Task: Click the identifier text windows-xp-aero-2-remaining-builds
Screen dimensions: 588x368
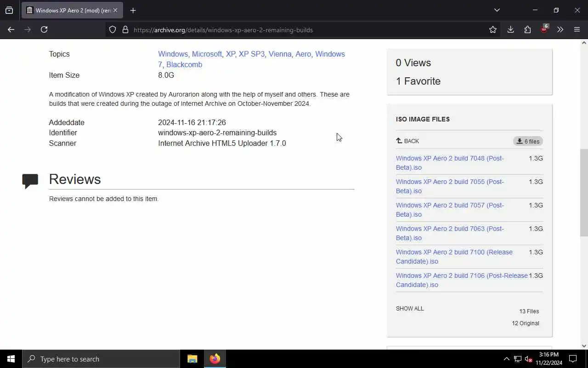Action: (x=217, y=132)
